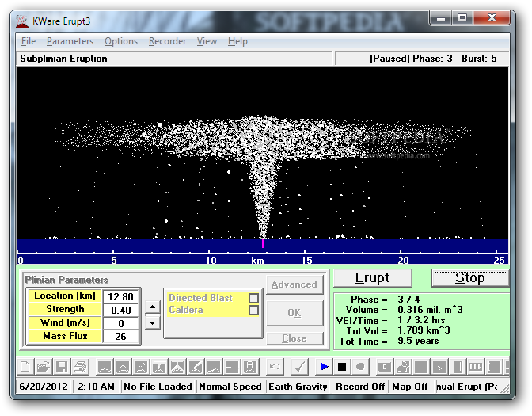
Task: Click the Mass Flux value field
Action: point(121,337)
